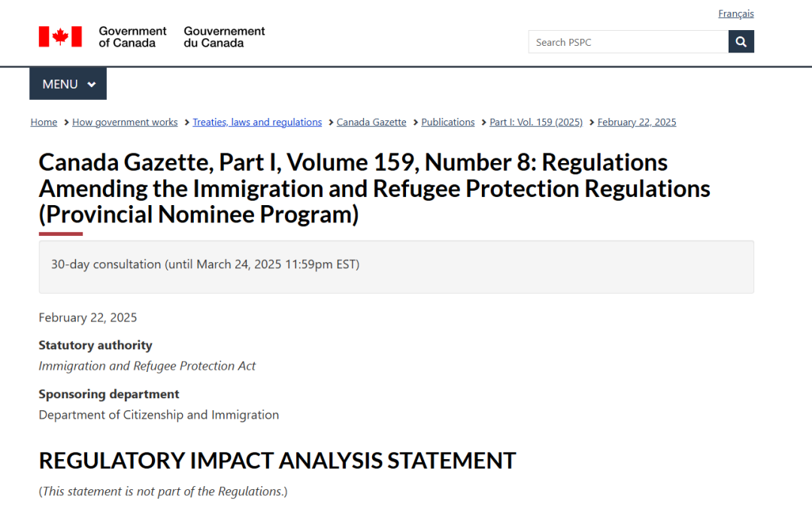The image size is (812, 520).
Task: Open Treaties, laws and regulations breadcrumb
Action: click(x=257, y=122)
